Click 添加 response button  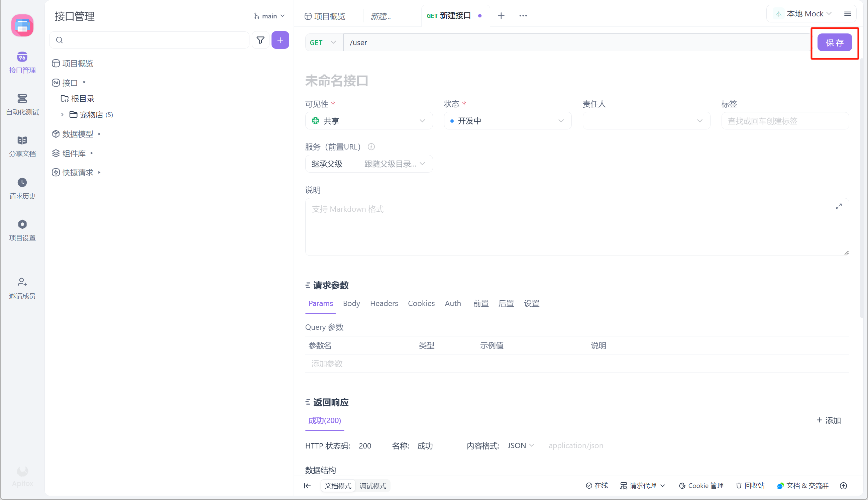point(828,420)
